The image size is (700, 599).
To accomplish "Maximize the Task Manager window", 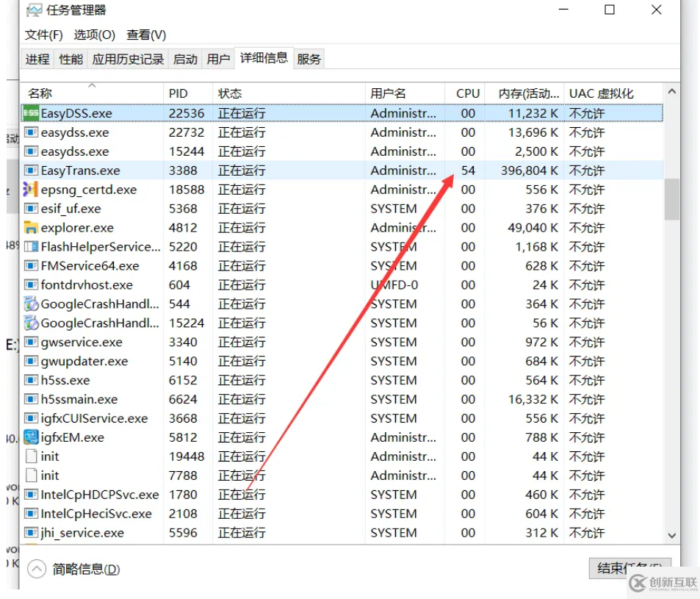I will pos(610,10).
